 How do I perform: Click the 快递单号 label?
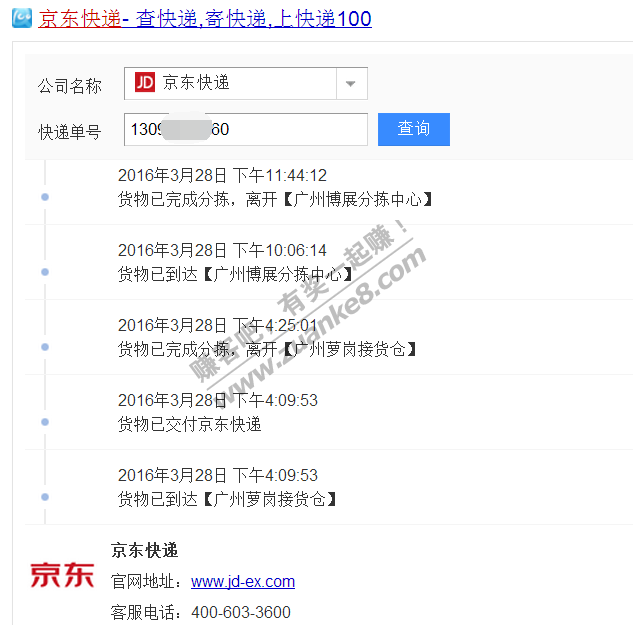point(69,132)
